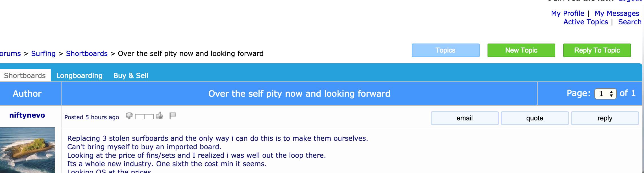Open the Page number dropdown
644x173 pixels.
(x=605, y=94)
